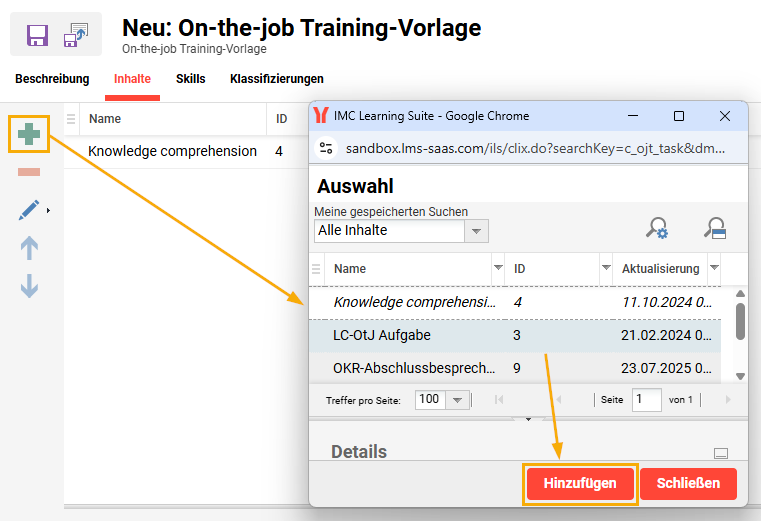Click the Seite page number field
The image size is (761, 521).
(x=646, y=399)
